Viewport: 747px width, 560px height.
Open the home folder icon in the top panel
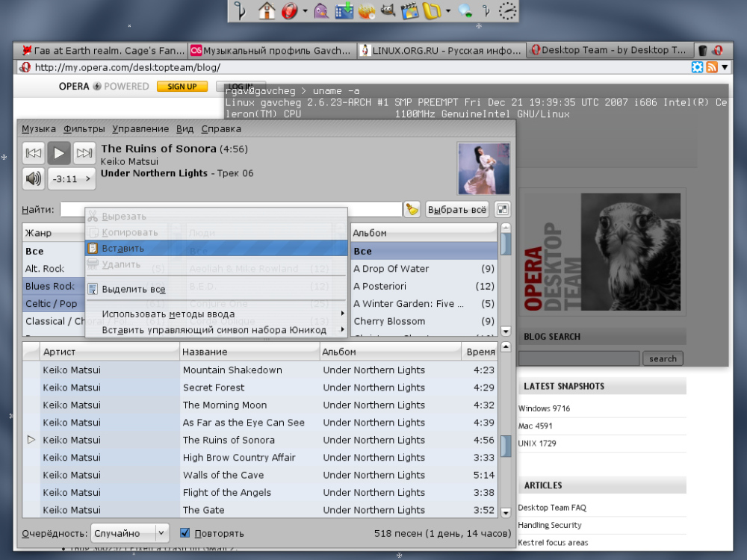click(x=267, y=10)
